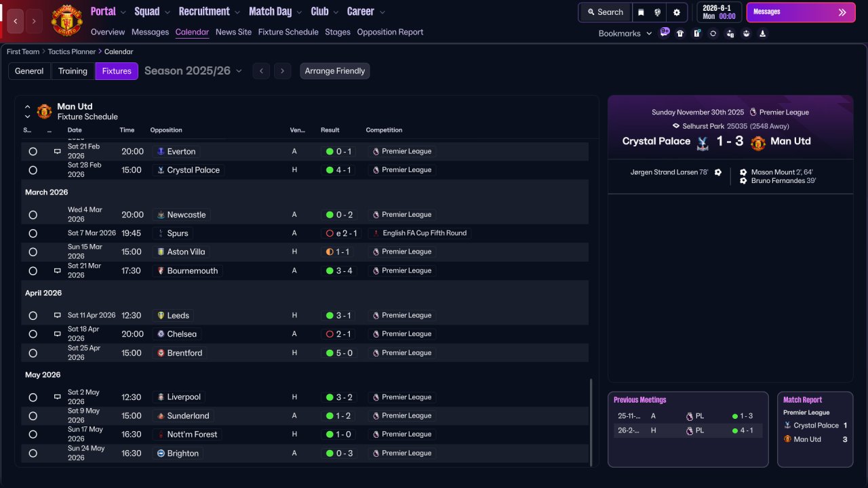Click the Search button
The image size is (868, 488).
coord(606,12)
